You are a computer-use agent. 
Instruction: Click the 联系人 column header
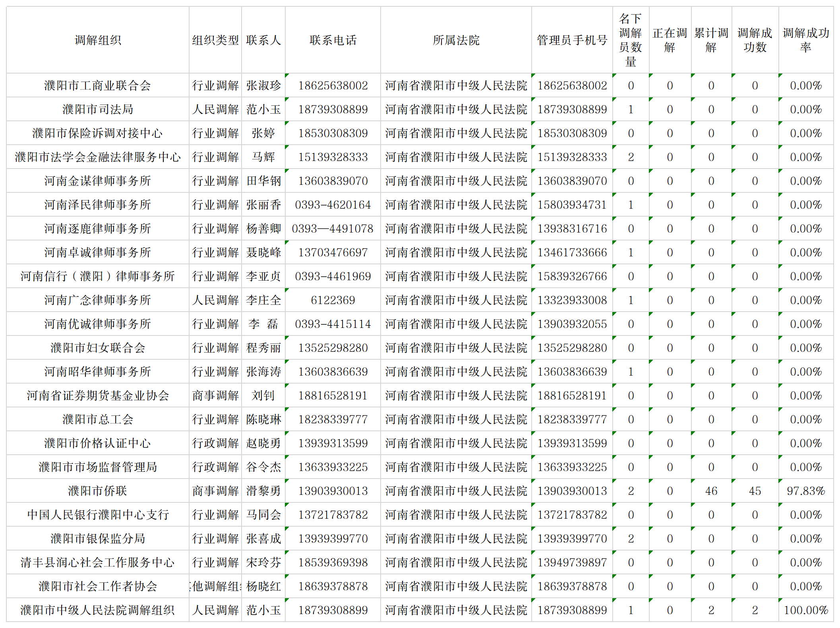point(263,40)
